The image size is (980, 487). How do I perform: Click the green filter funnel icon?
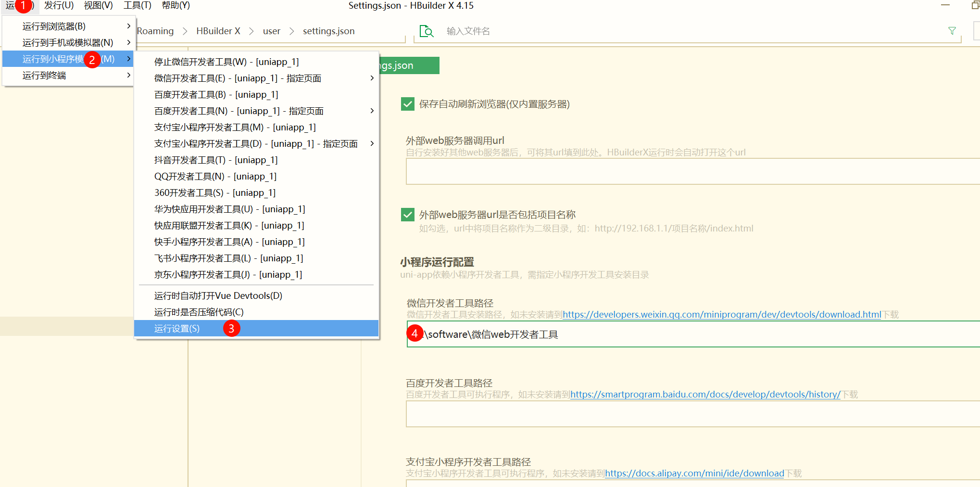coord(952,31)
